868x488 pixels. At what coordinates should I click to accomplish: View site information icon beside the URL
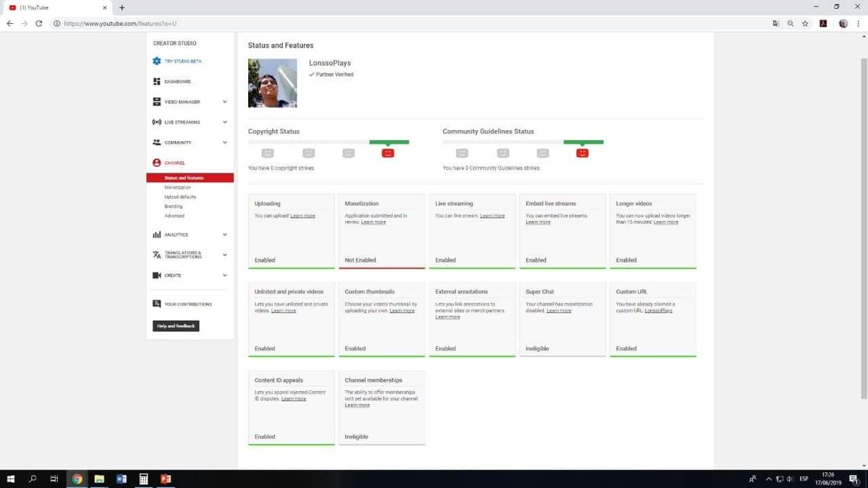[56, 23]
